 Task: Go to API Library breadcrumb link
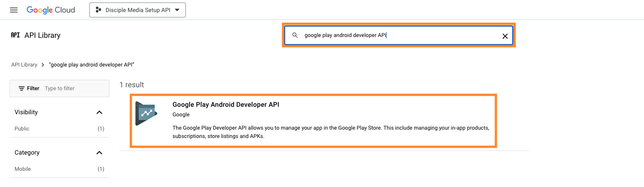24,65
